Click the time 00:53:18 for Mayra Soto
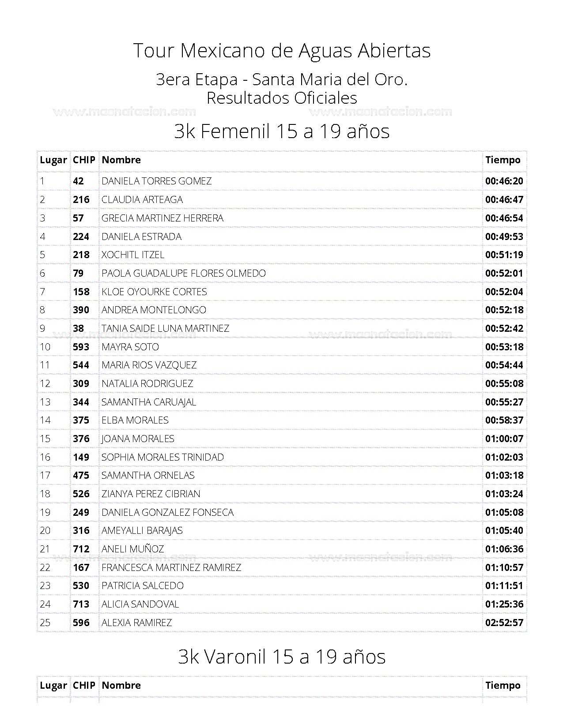 504,347
